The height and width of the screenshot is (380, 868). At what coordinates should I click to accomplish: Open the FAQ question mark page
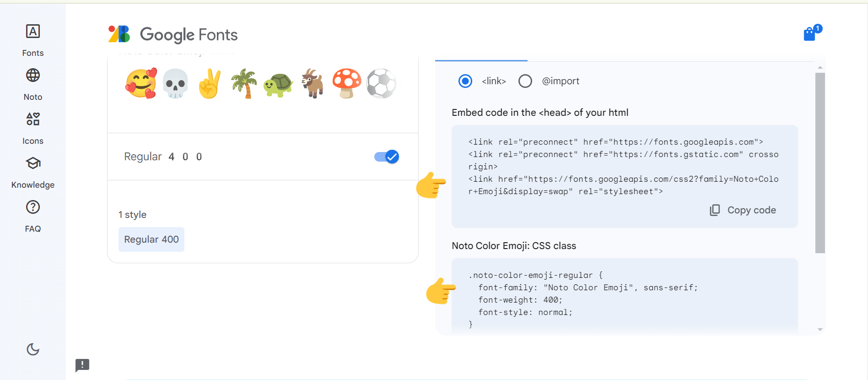click(33, 217)
